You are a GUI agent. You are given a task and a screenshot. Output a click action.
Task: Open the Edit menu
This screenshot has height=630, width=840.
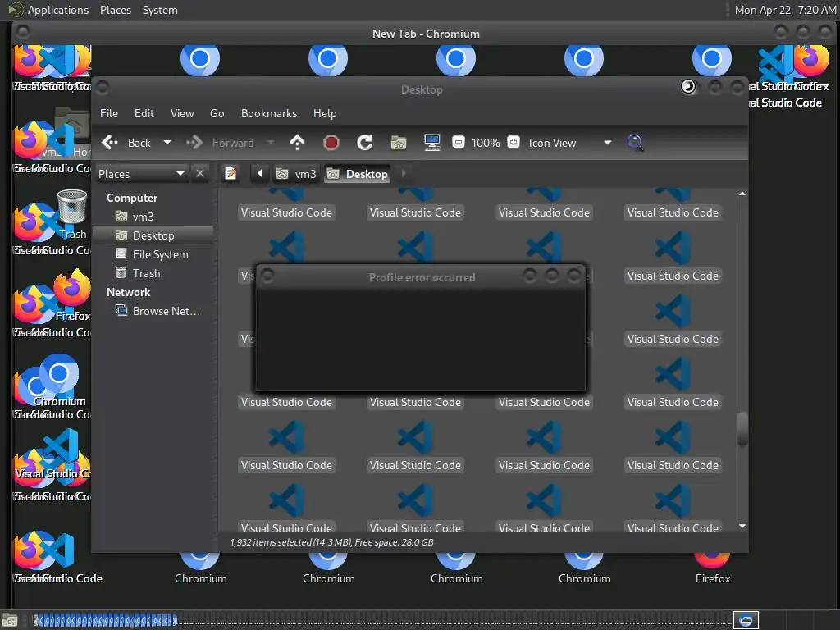pos(144,113)
